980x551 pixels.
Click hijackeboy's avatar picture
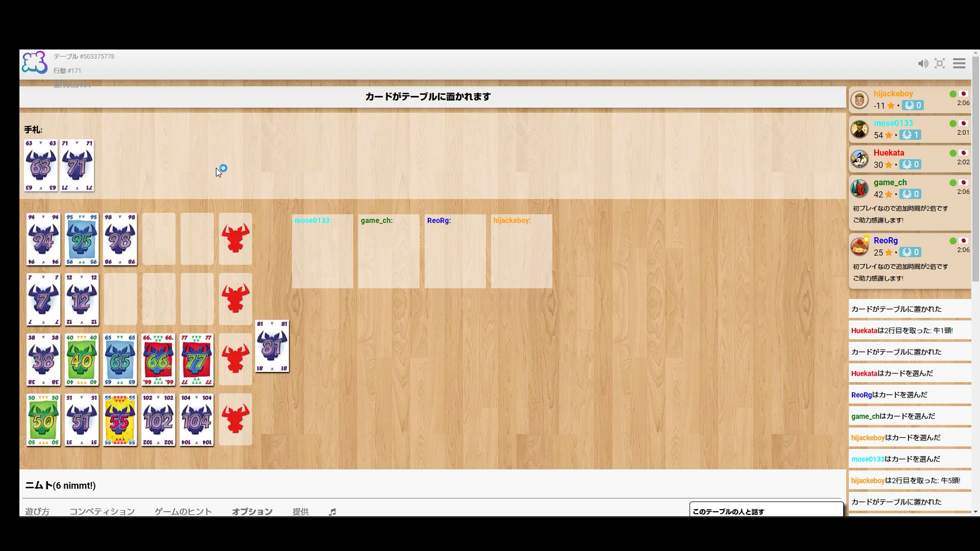click(860, 100)
